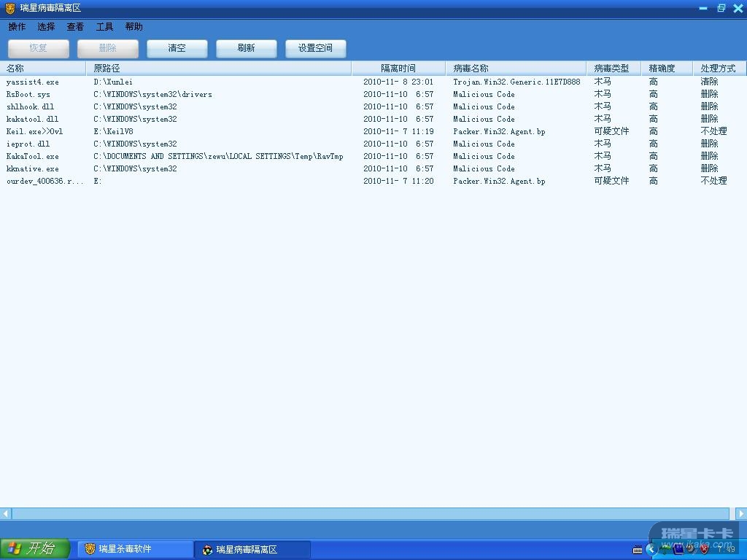Click the path D:\Xunlei

113,82
